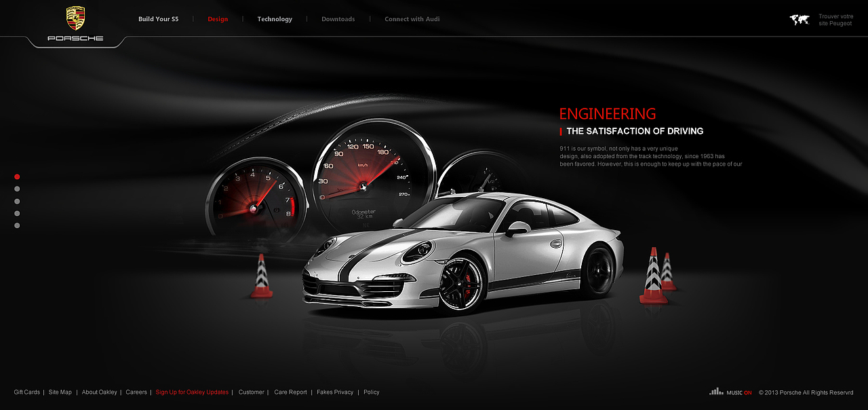Click the paragraph starting '911 is our symbol'
The image size is (868, 410).
click(x=651, y=156)
